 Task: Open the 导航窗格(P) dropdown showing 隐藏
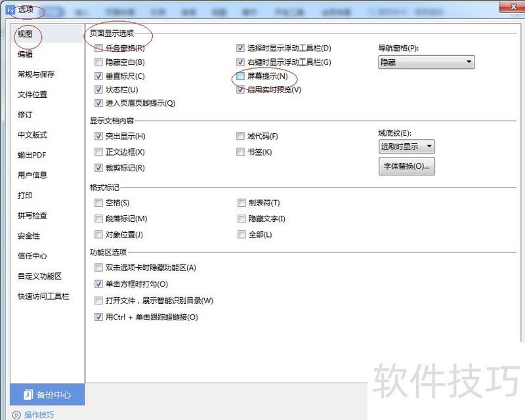click(x=426, y=62)
